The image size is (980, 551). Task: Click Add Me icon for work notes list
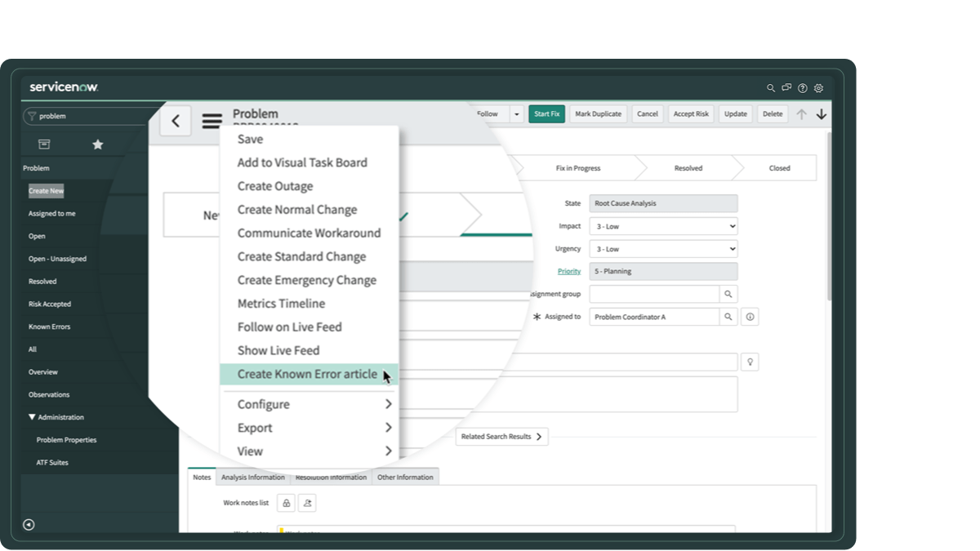[x=306, y=502]
